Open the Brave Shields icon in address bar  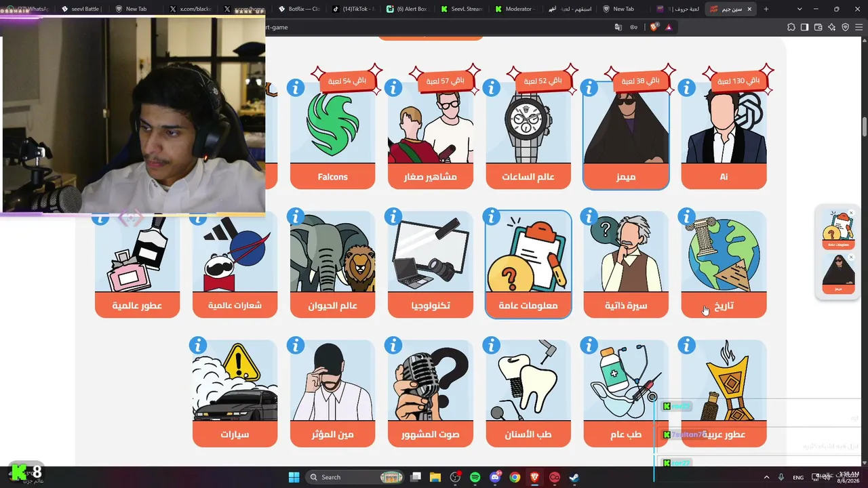click(x=654, y=27)
